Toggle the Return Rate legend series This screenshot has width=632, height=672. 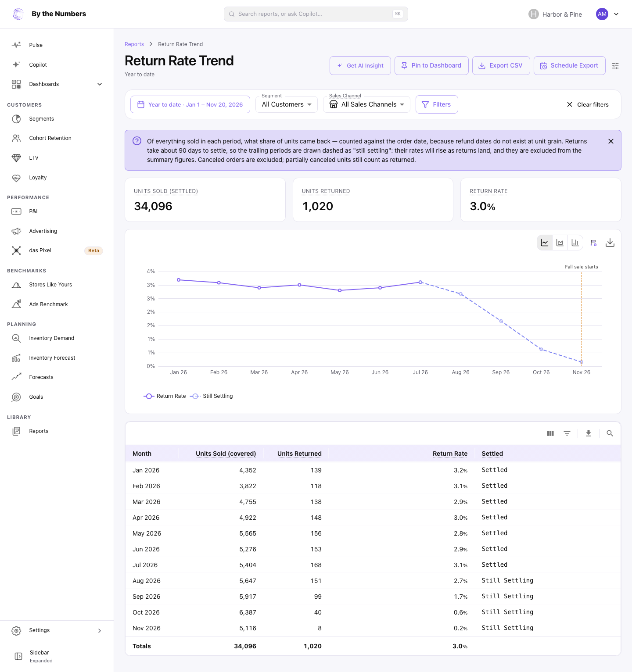165,396
